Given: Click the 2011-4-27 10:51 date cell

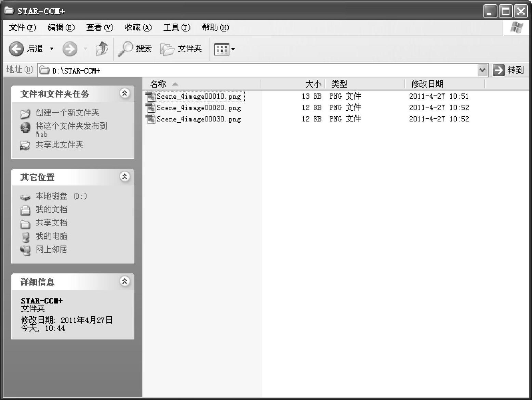Looking at the screenshot, I should (439, 96).
